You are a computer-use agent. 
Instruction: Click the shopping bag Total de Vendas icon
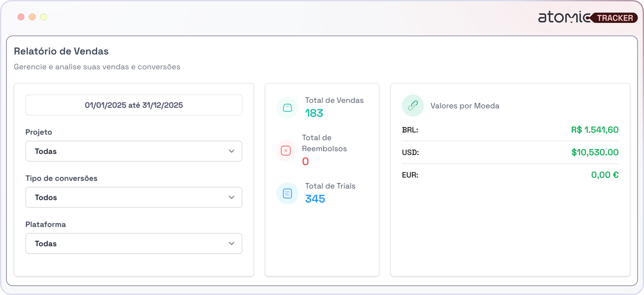287,108
